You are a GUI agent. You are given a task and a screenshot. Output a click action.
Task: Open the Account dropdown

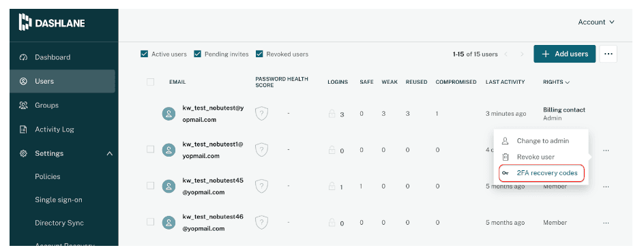pos(596,22)
